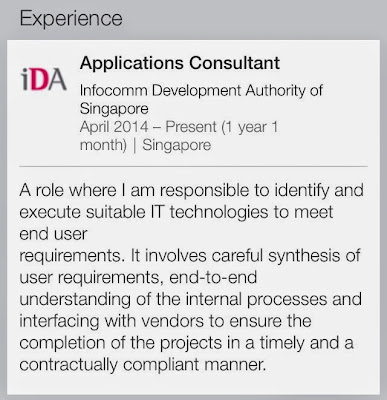The width and height of the screenshot is (387, 400).
Task: Tap the iDA company logo
Action: [44, 79]
